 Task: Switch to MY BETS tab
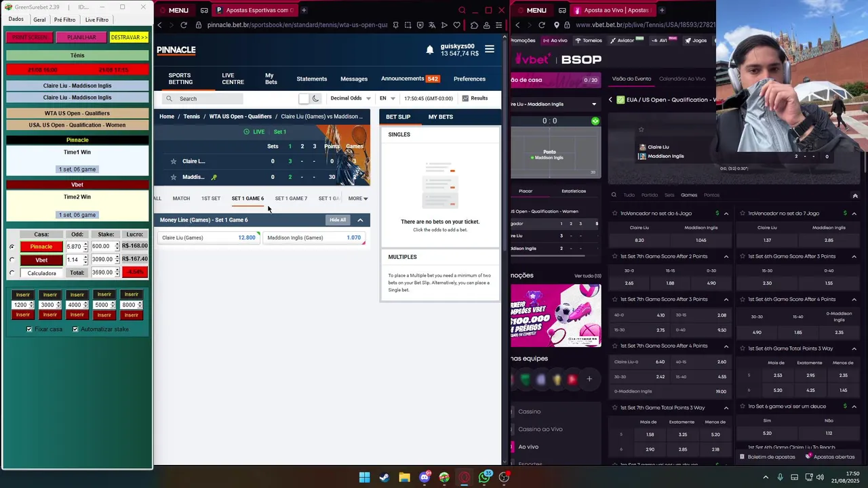441,117
